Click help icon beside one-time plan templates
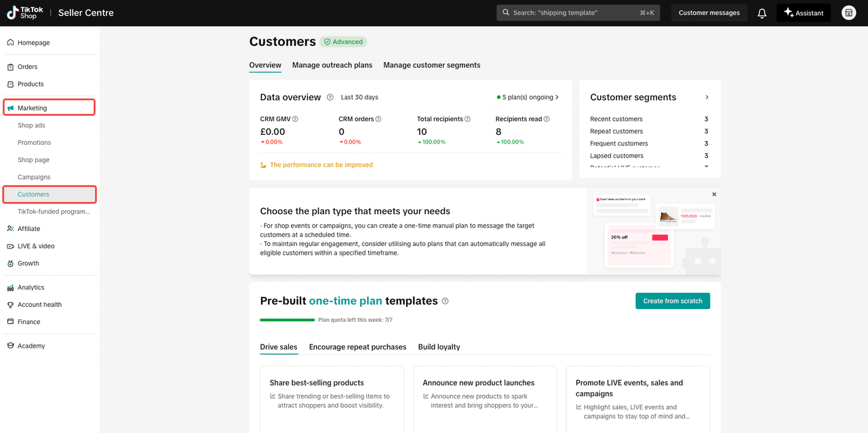This screenshot has width=868, height=433. 446,301
